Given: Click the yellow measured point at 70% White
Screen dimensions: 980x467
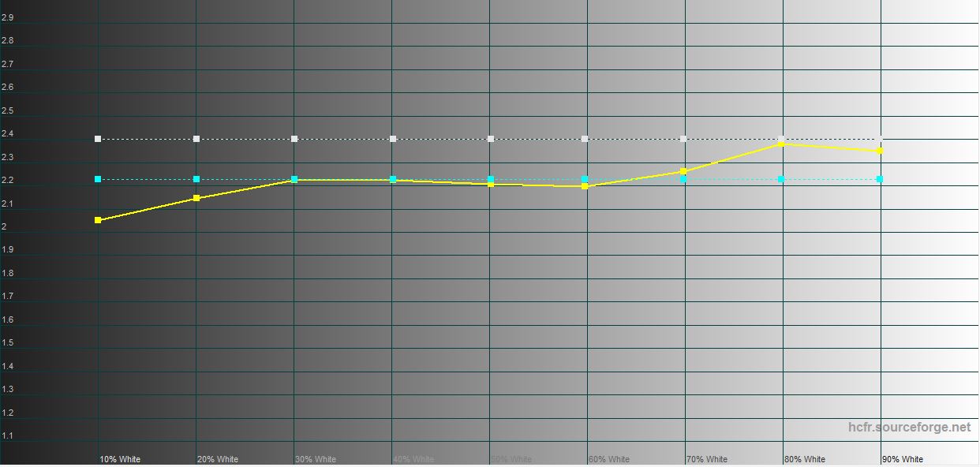Looking at the screenshot, I should point(683,171).
